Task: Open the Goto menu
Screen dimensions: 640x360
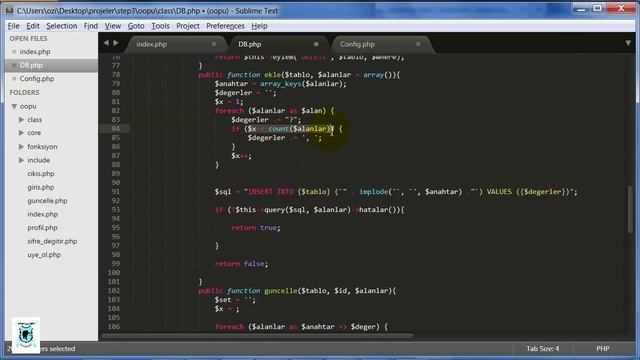Action: pyautogui.click(x=136, y=26)
